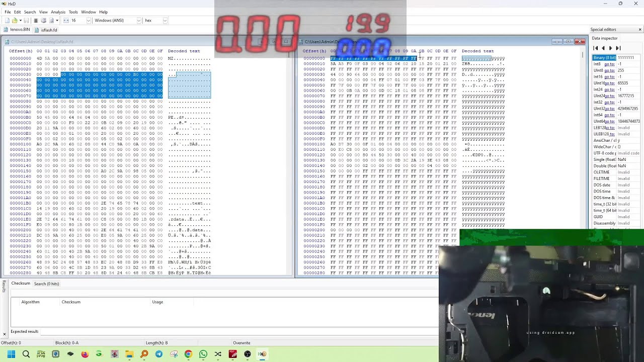Screen dimensions: 644x362
Task: Click the Int64 go to link
Action: click(x=609, y=115)
